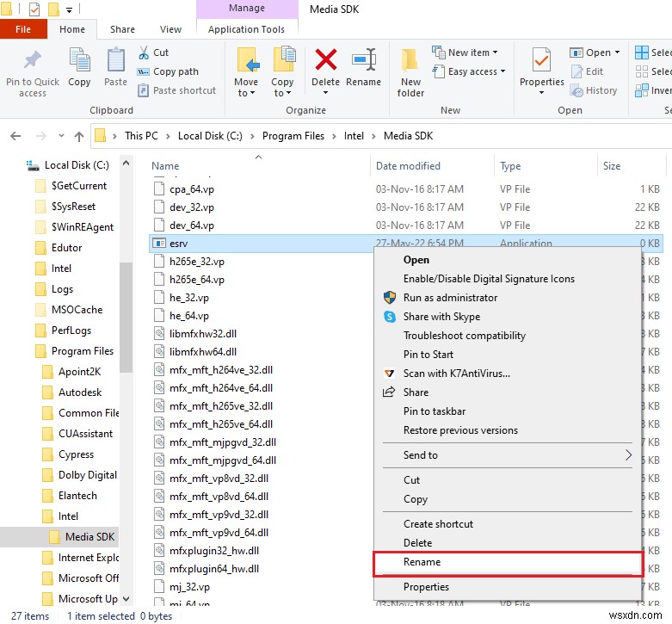Image resolution: width=672 pixels, height=624 pixels.
Task: Select the Media SDK tree folder
Action: [x=89, y=537]
